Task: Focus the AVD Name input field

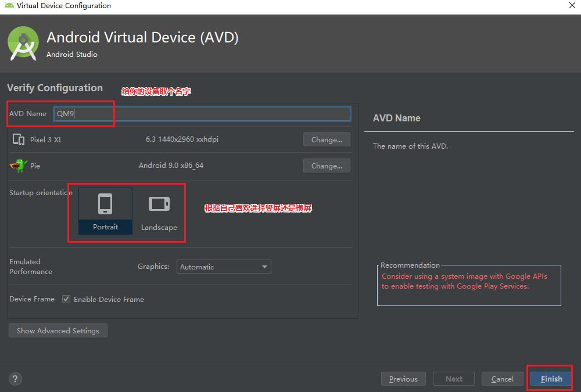Action: (202, 114)
